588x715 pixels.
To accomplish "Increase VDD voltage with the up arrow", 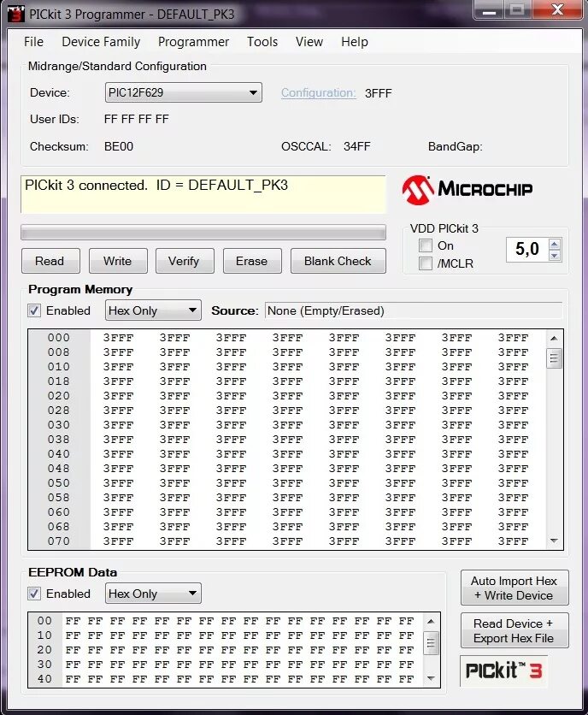I will (555, 245).
